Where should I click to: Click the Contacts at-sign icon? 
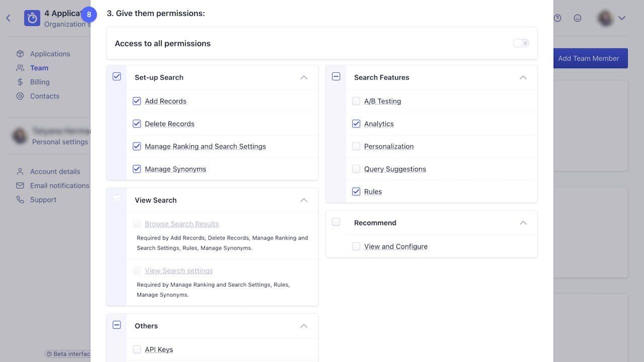[20, 96]
